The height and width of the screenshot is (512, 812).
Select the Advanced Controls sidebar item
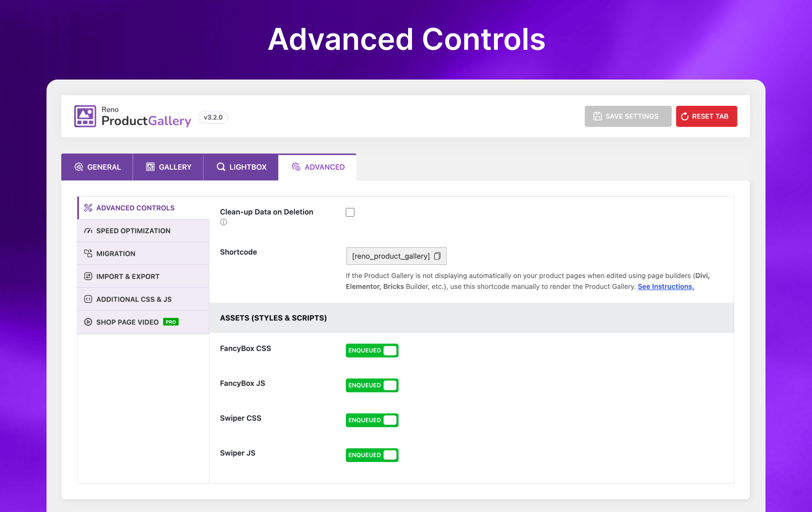pos(143,208)
